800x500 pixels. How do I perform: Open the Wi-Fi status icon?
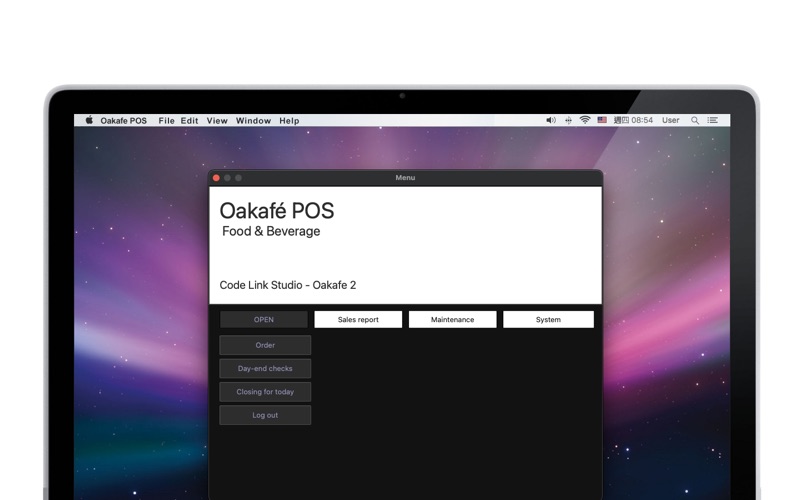(585, 120)
